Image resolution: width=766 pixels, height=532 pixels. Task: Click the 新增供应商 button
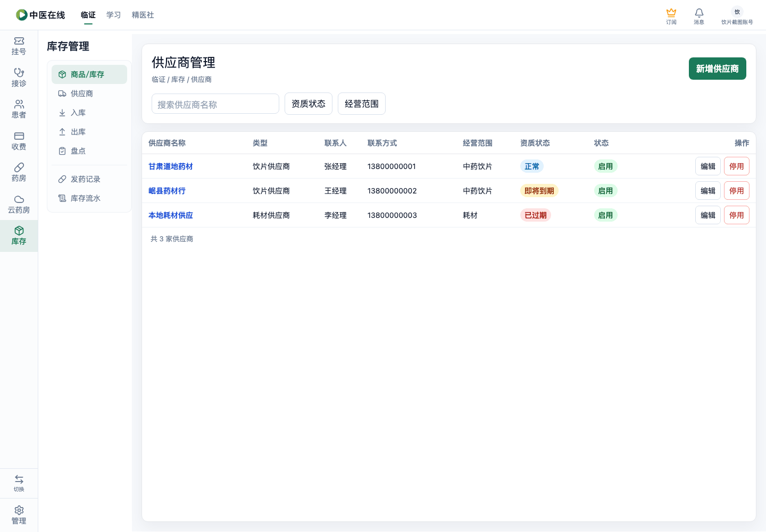pyautogui.click(x=718, y=69)
